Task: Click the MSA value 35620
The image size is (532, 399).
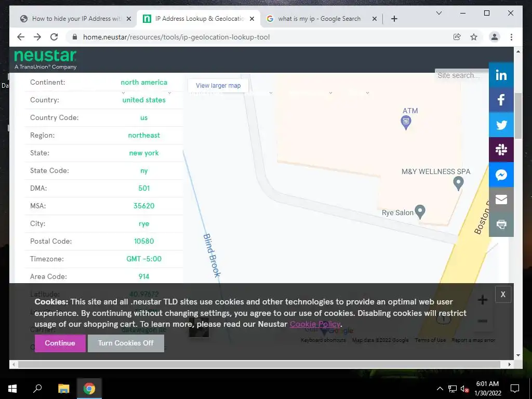Action: (x=144, y=206)
